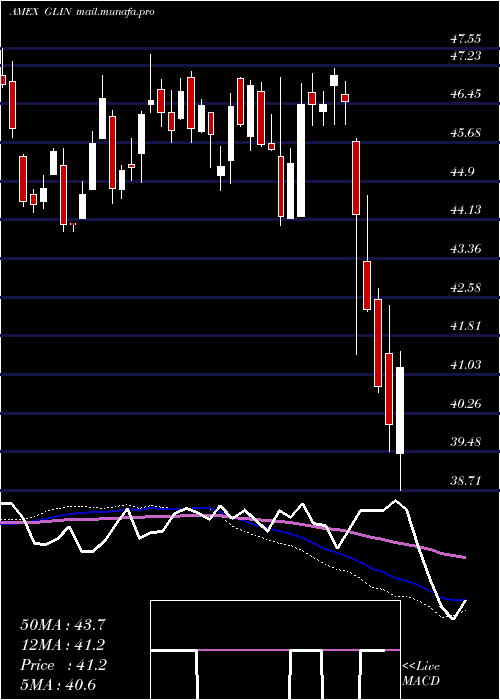Select the 47.23 price level label

(466, 55)
